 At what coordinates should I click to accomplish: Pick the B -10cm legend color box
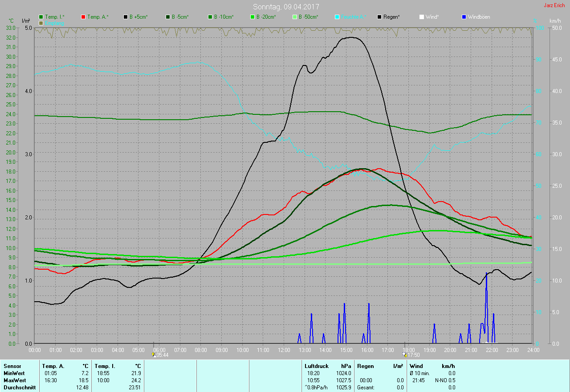tap(210, 17)
